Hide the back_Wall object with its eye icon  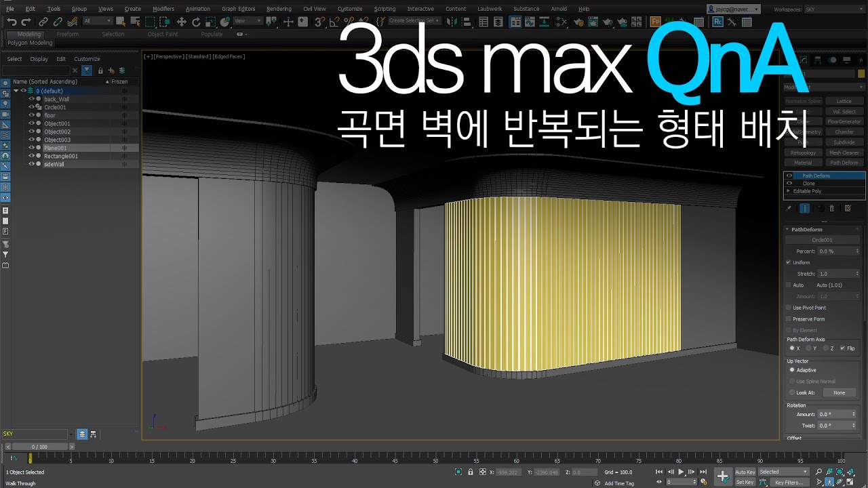tap(31, 99)
